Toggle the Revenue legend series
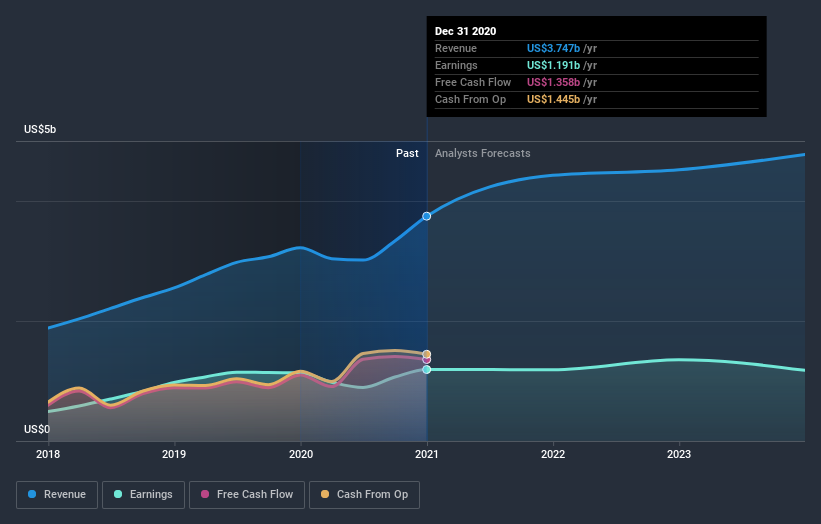 click(x=57, y=495)
